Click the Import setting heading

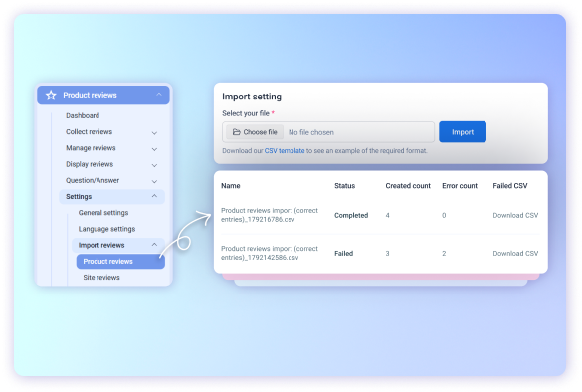(x=252, y=97)
